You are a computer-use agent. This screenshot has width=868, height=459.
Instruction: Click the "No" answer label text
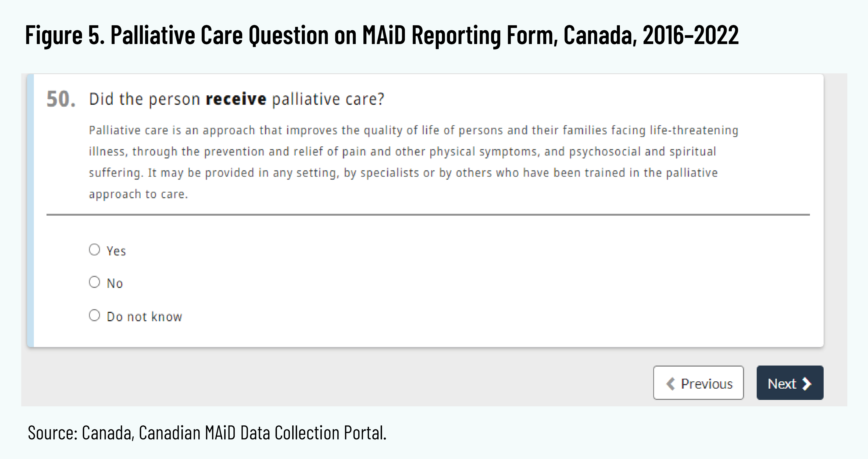[115, 284]
